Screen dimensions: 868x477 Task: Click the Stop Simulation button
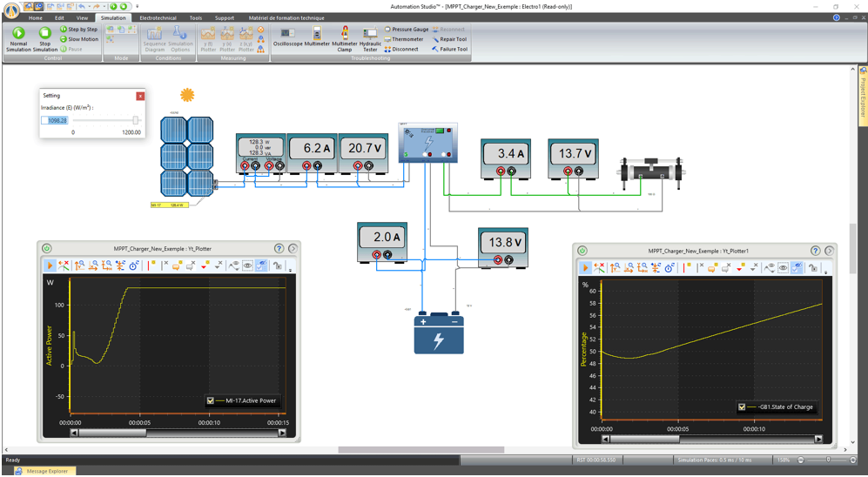point(45,40)
